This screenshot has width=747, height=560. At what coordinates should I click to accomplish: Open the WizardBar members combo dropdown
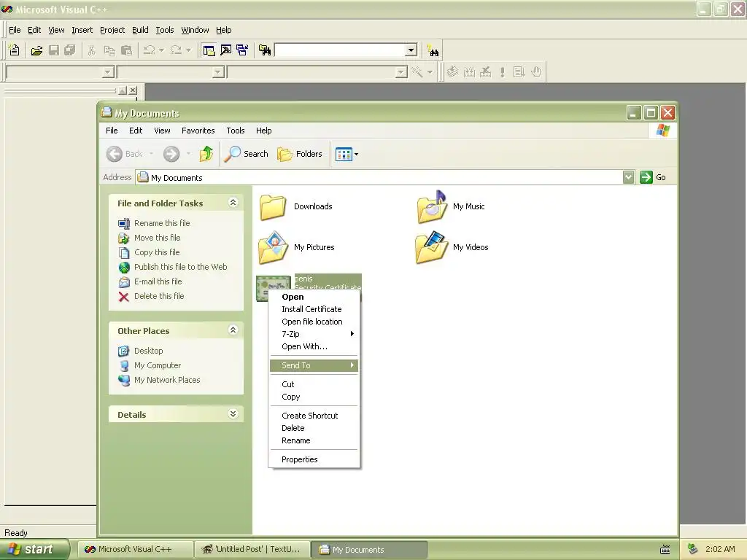(401, 72)
